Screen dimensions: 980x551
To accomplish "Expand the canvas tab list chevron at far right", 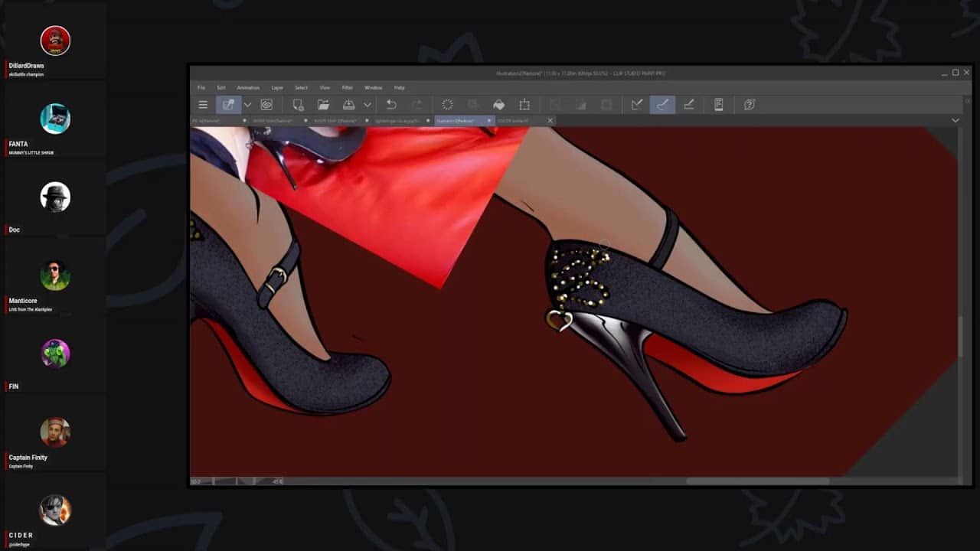I will [x=955, y=120].
